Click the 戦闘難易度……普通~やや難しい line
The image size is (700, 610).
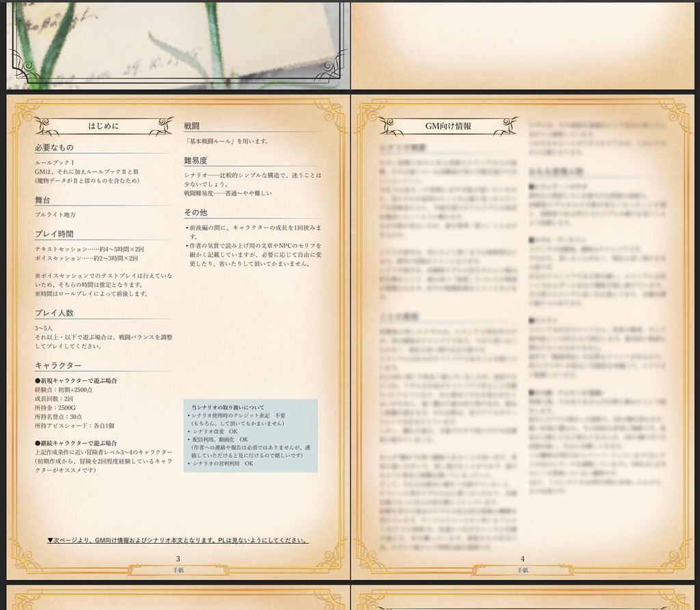pos(228,194)
